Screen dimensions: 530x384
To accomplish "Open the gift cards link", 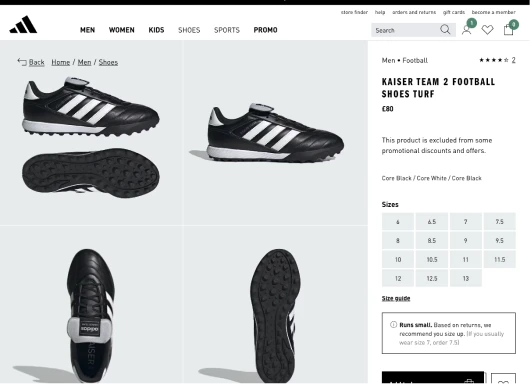I will click(x=454, y=12).
